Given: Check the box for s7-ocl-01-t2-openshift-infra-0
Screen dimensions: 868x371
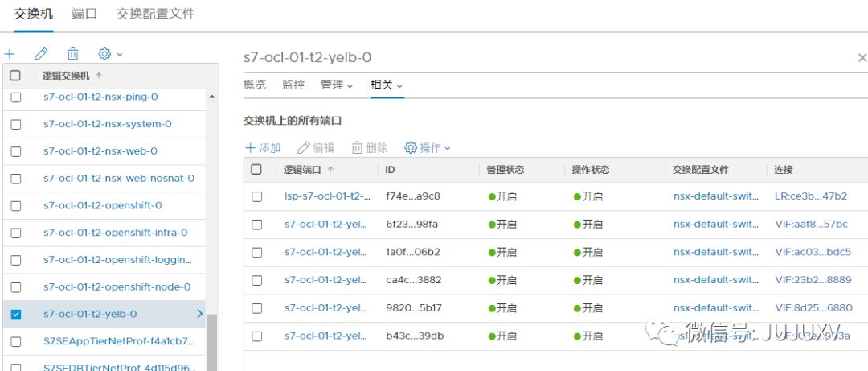Looking at the screenshot, I should tap(16, 233).
